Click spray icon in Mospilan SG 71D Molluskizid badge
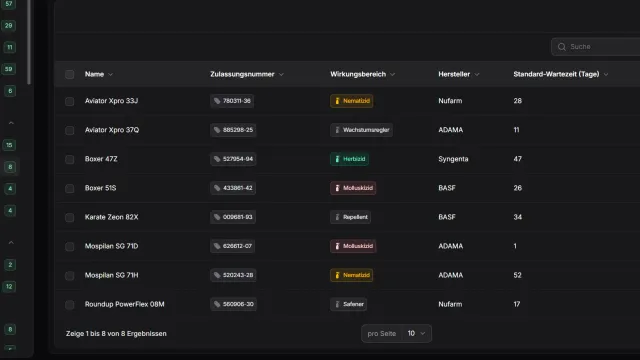The image size is (640, 360). coord(337,246)
